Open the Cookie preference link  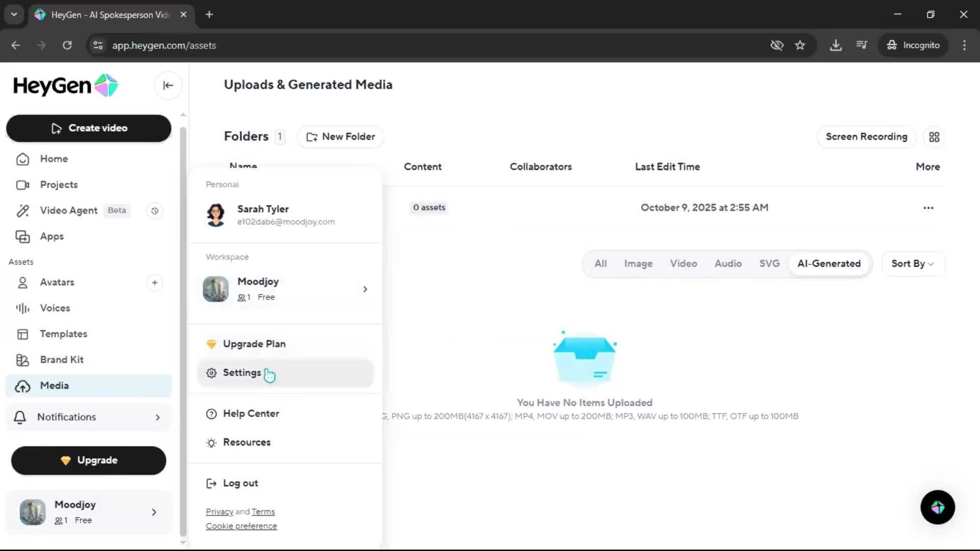(x=241, y=526)
